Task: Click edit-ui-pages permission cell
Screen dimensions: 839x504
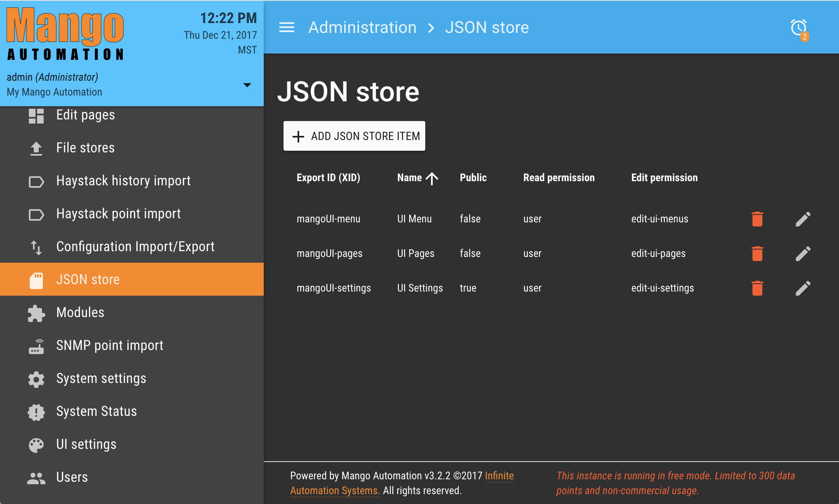Action: pyautogui.click(x=659, y=253)
